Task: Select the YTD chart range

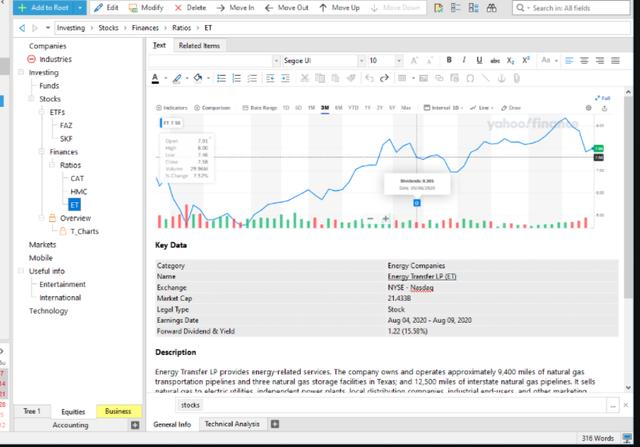Action: [x=353, y=108]
